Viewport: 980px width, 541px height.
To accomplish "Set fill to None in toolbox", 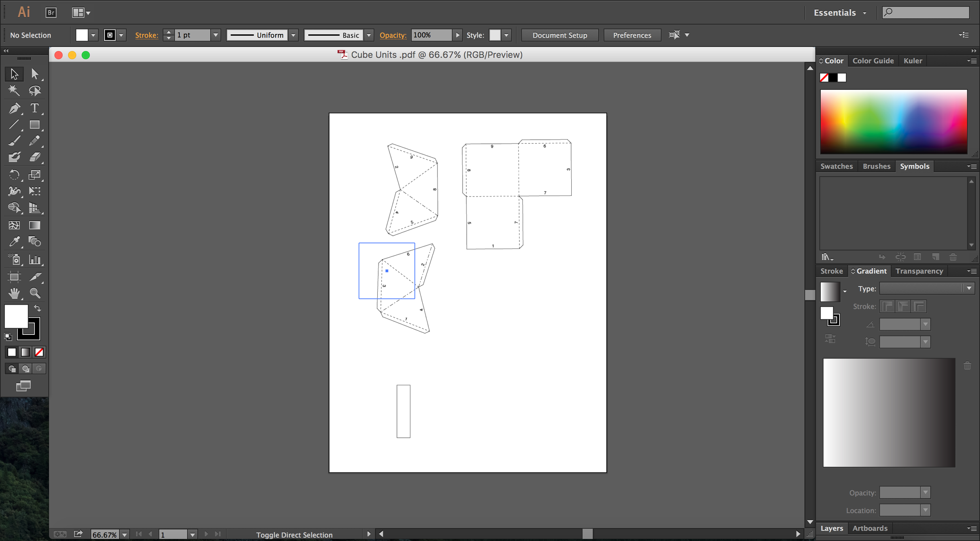I will pyautogui.click(x=39, y=352).
